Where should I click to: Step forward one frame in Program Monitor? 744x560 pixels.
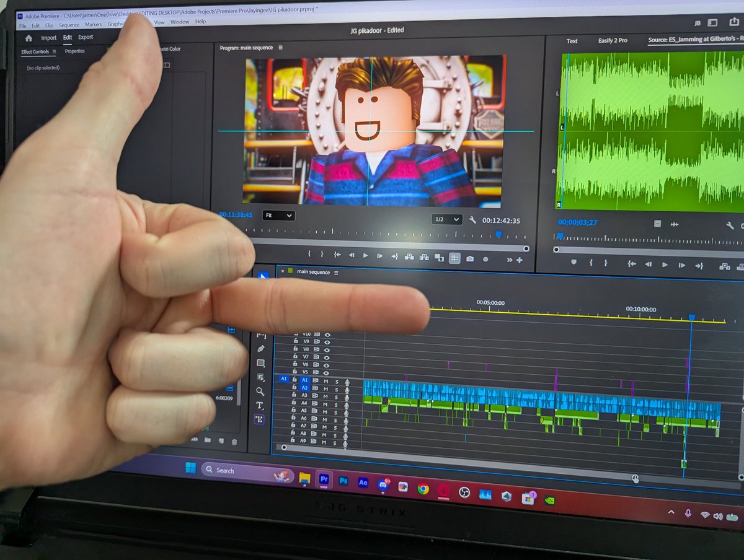[x=380, y=256]
